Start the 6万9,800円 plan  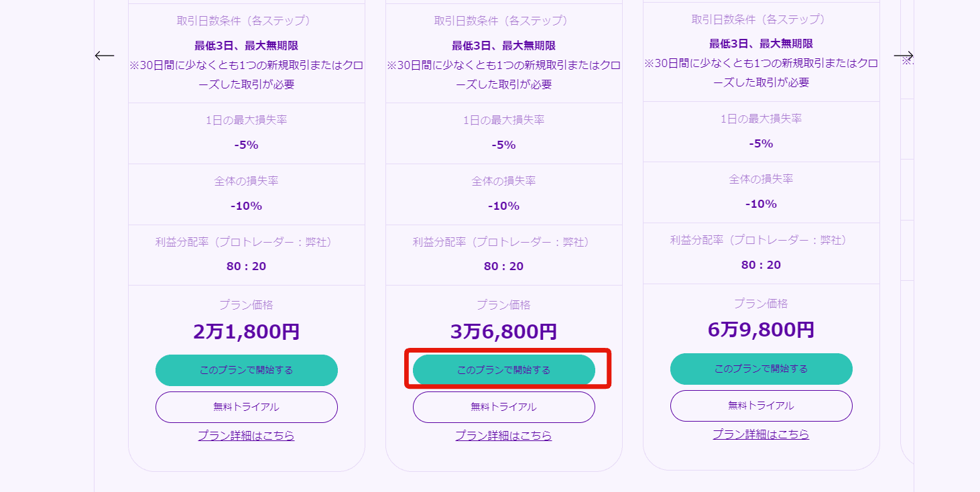[761, 369]
